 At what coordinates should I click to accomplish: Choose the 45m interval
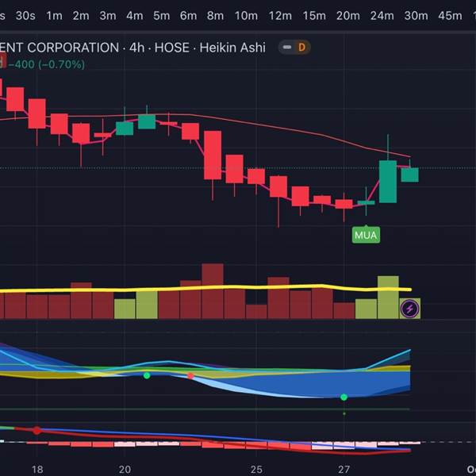[x=450, y=16]
